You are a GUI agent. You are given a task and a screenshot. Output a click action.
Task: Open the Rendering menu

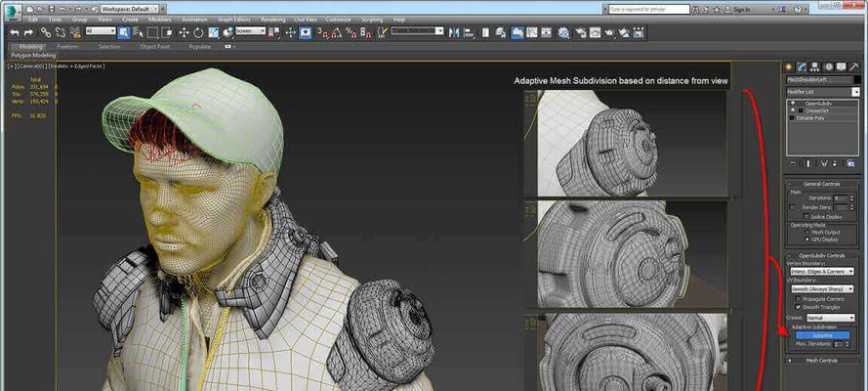(x=273, y=20)
